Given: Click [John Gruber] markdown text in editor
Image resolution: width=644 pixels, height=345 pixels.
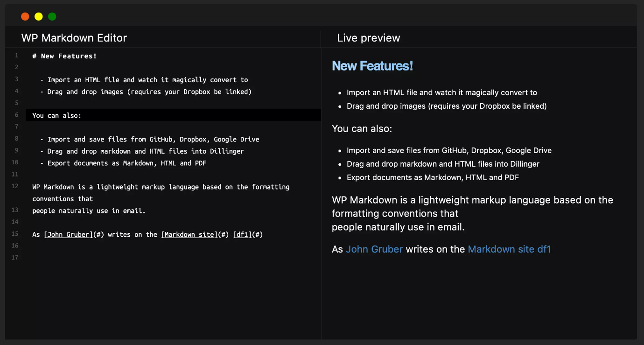Looking at the screenshot, I should coord(68,234).
